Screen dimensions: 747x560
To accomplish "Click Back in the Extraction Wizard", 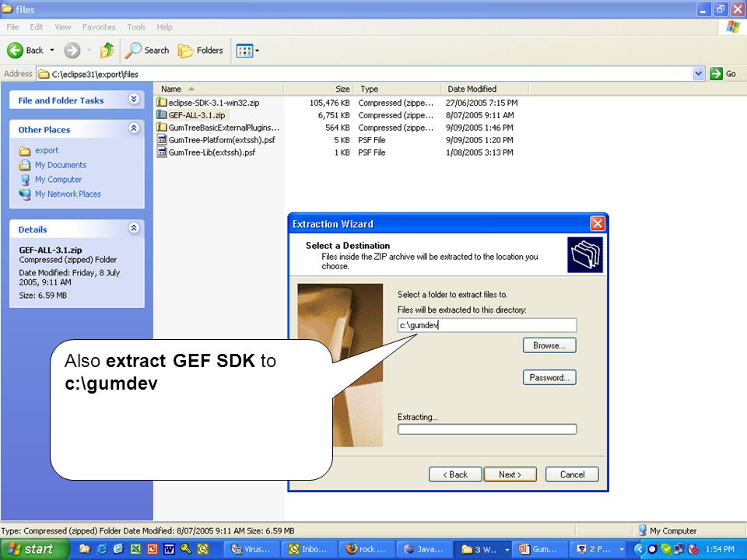I will tap(455, 474).
